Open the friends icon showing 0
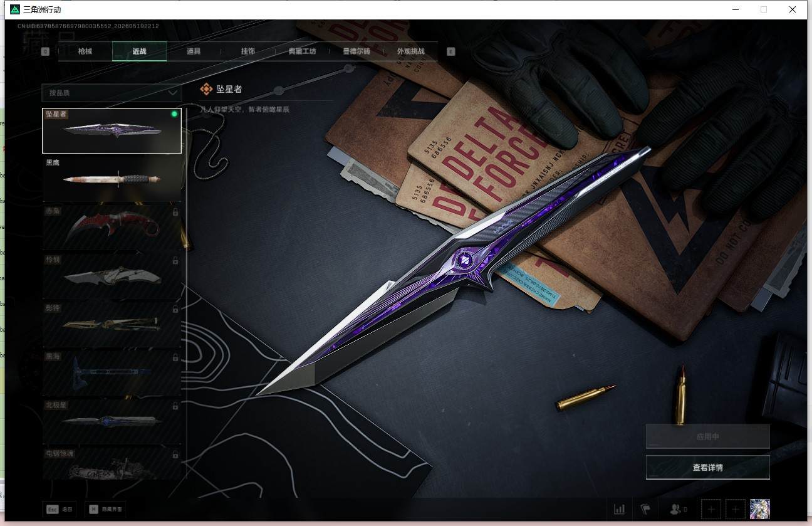 click(x=678, y=509)
